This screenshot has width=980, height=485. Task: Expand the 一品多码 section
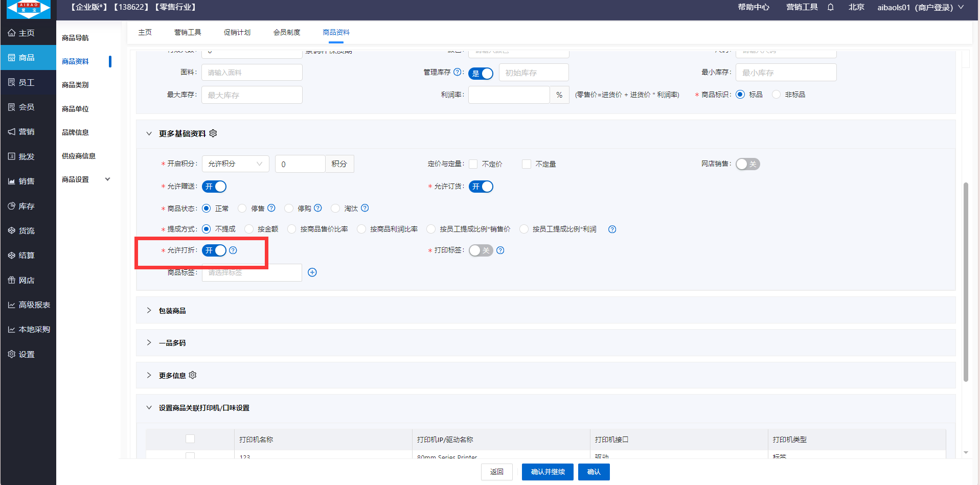coord(172,343)
